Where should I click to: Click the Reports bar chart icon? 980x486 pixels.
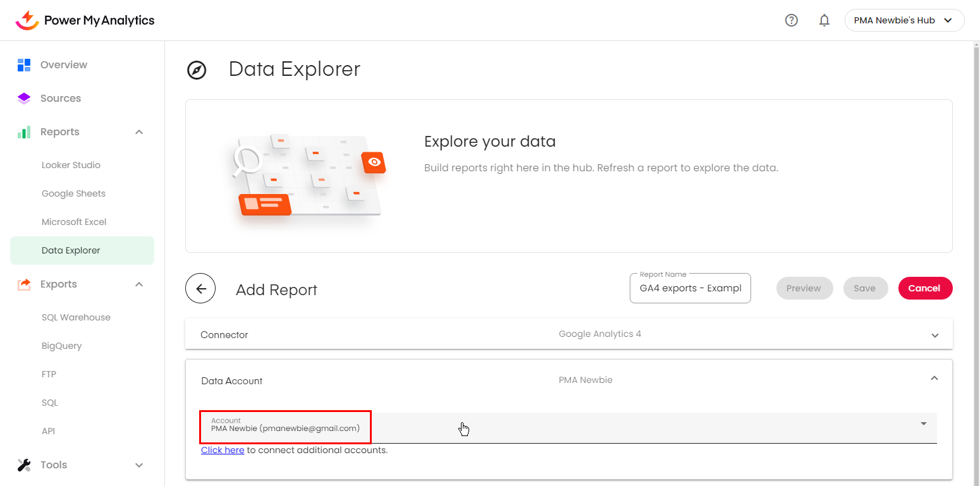click(24, 132)
